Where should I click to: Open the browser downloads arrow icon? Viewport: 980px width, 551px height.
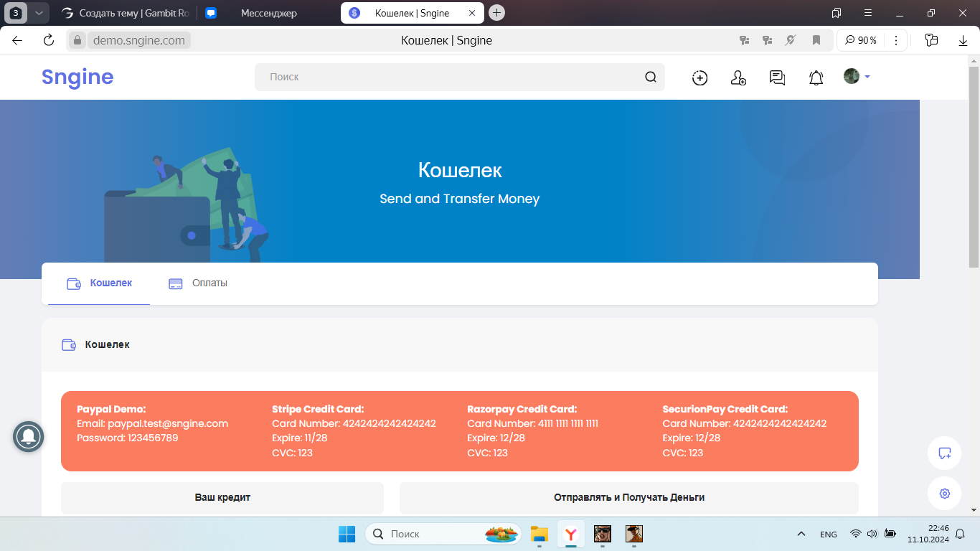[963, 40]
